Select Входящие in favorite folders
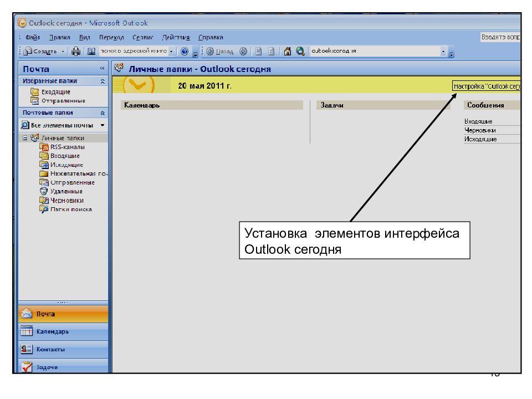This screenshot has width=532, height=399. pos(55,92)
